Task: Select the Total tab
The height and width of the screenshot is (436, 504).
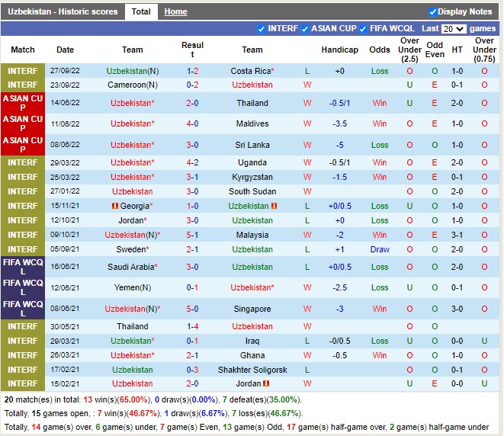Action: pos(140,11)
